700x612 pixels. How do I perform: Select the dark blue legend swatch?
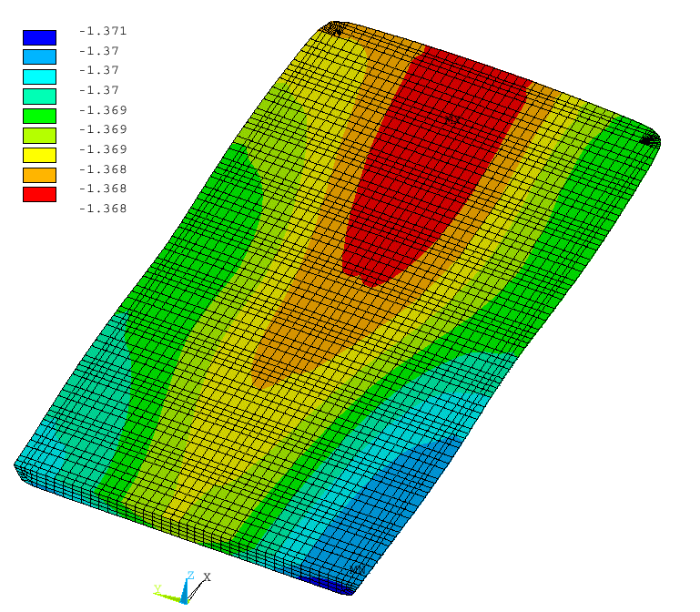[39, 37]
